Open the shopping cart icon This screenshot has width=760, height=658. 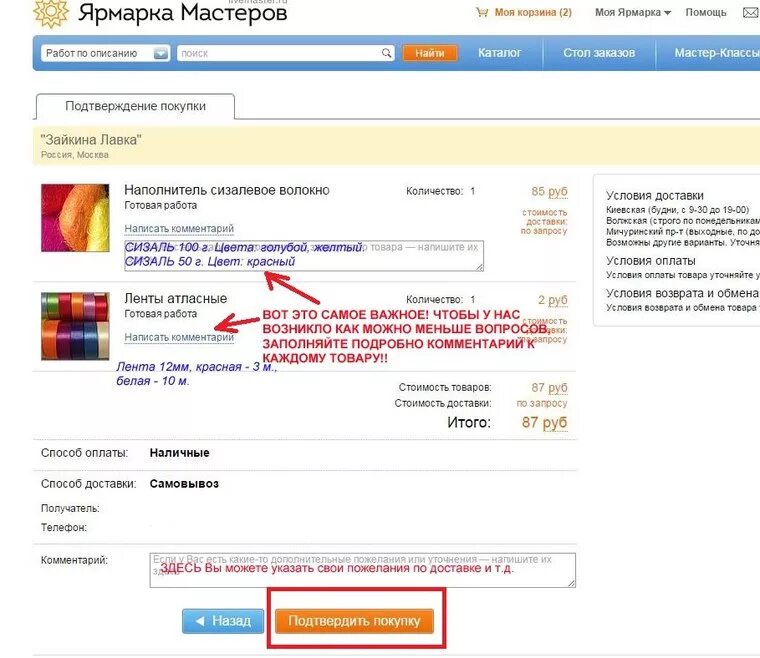pos(482,13)
